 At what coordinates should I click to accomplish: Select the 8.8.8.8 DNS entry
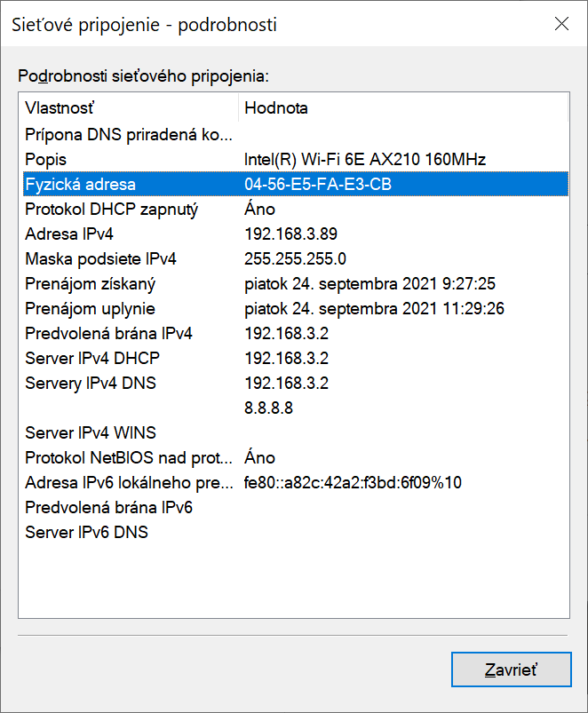pos(268,408)
